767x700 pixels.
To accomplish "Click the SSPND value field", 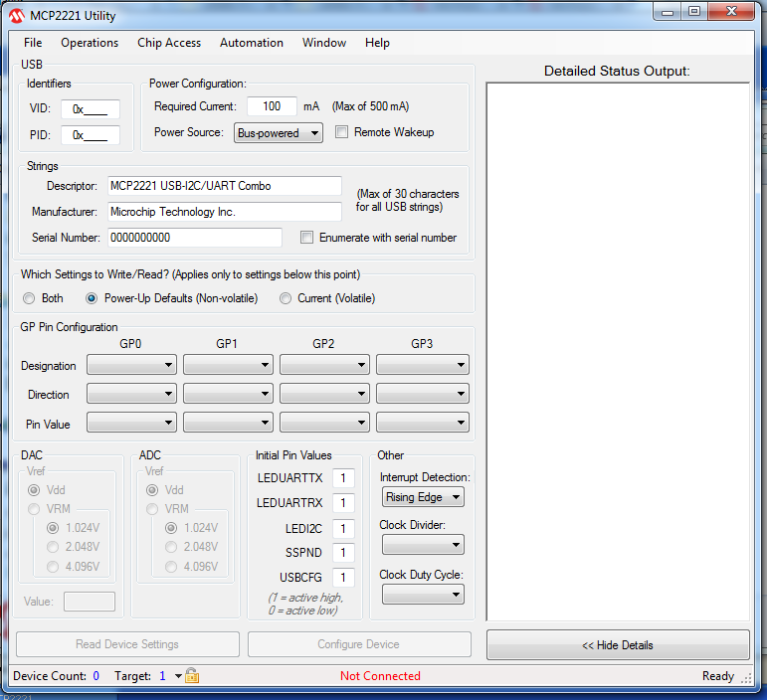I will [343, 553].
